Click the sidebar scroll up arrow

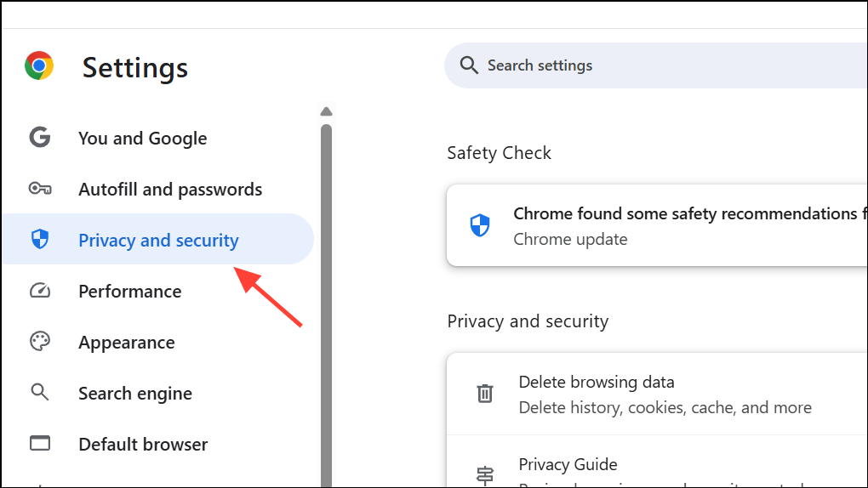click(326, 111)
